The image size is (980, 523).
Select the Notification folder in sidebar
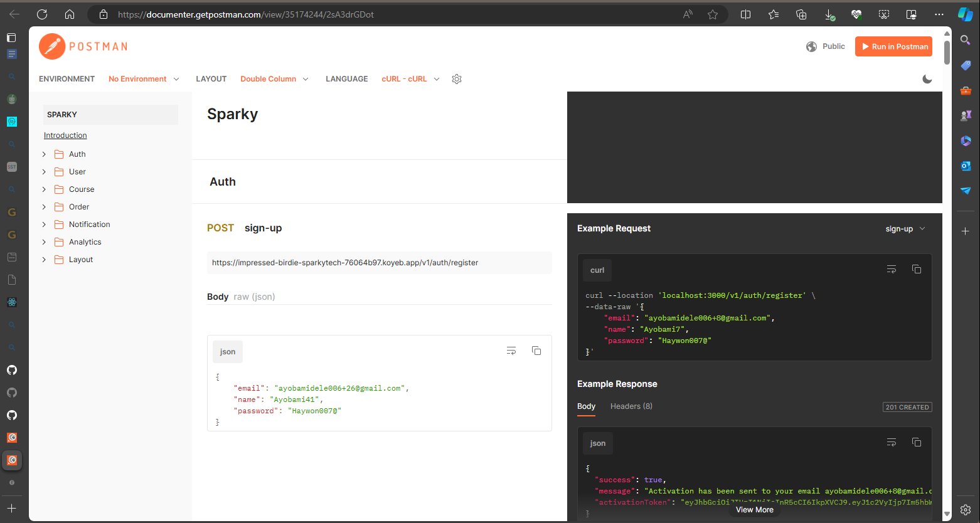[89, 225]
